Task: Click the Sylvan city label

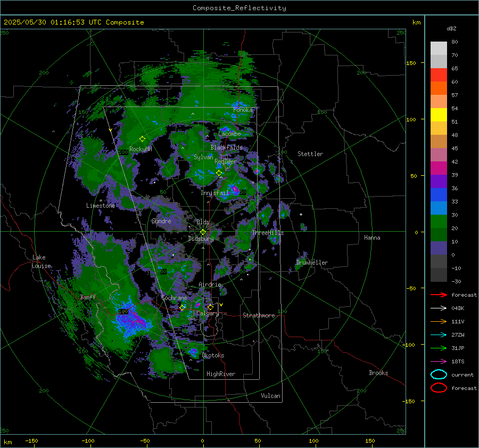Action: pyautogui.click(x=203, y=157)
